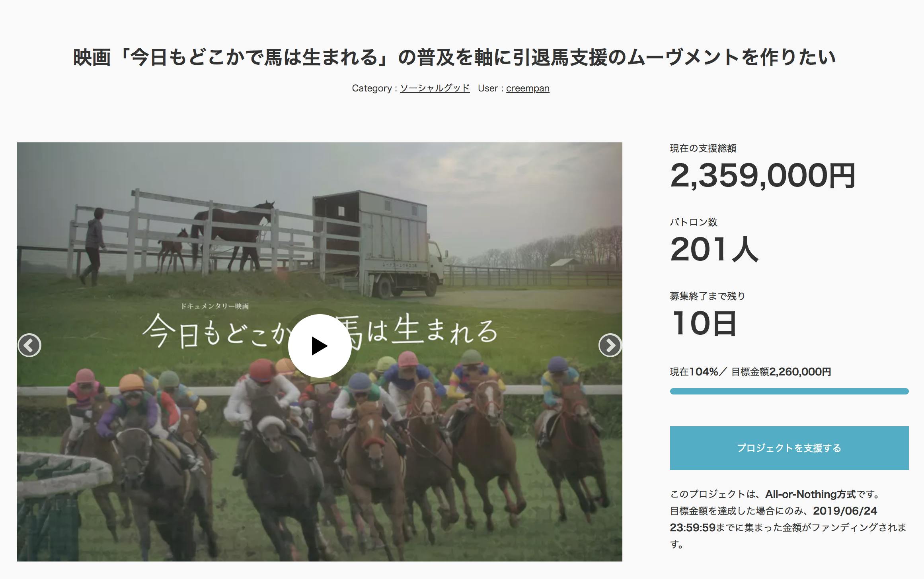
Task: Click the 現在の支援総額 label
Action: (703, 148)
